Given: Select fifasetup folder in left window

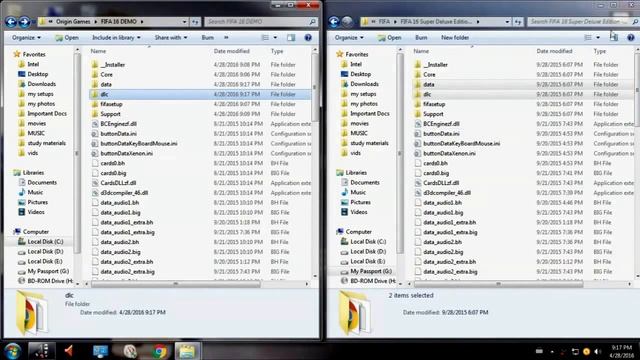Looking at the screenshot, I should pyautogui.click(x=111, y=104).
